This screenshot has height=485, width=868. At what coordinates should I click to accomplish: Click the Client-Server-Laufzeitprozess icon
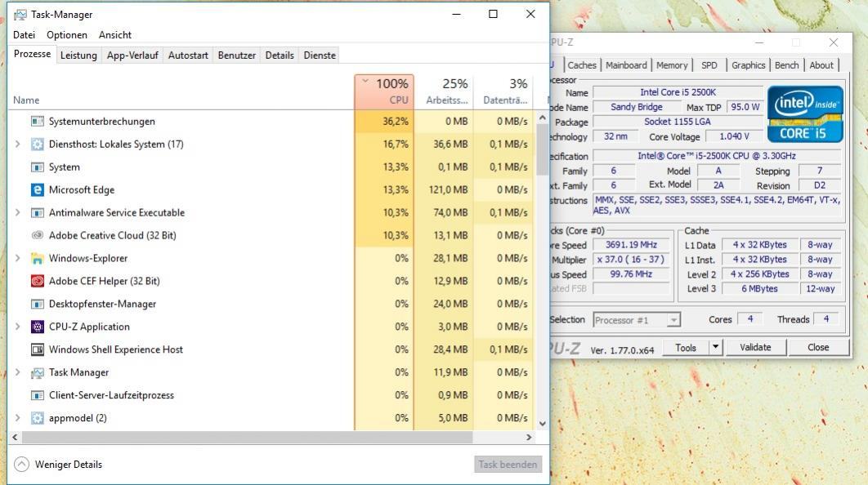(x=37, y=395)
